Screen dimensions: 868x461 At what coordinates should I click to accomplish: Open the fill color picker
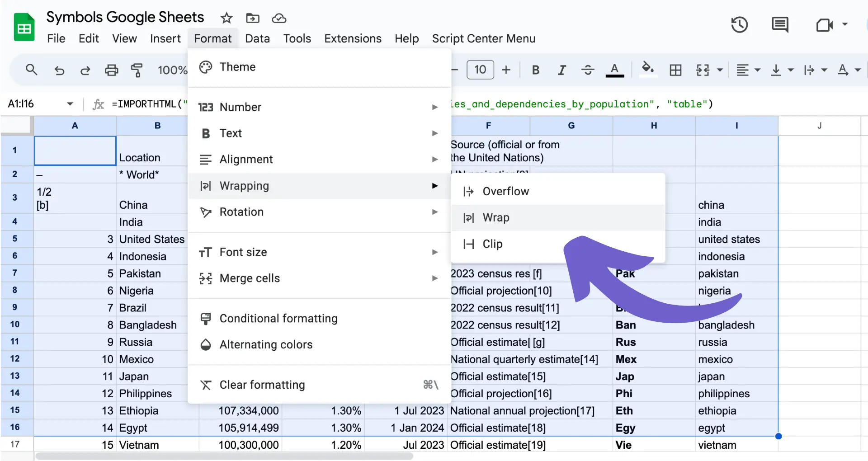pyautogui.click(x=648, y=69)
